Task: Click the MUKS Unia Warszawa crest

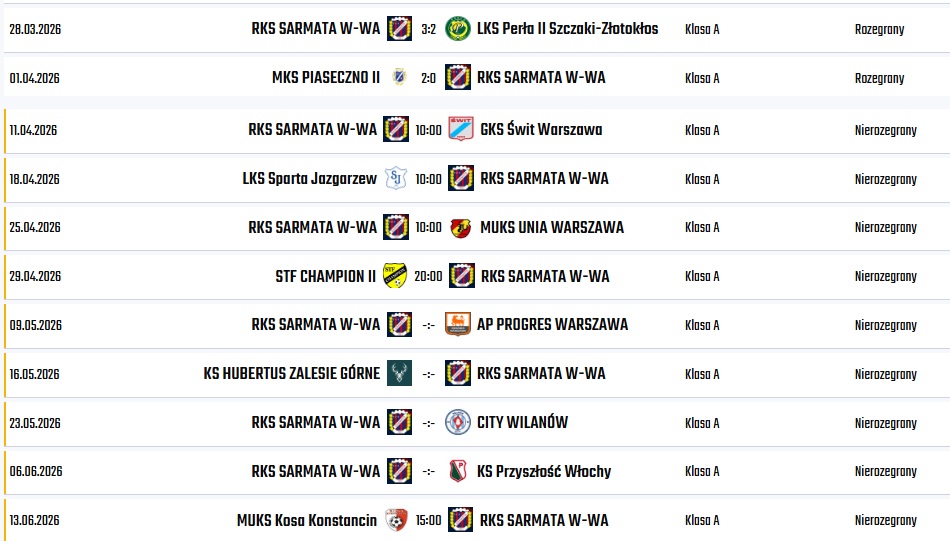Action: 461,227
